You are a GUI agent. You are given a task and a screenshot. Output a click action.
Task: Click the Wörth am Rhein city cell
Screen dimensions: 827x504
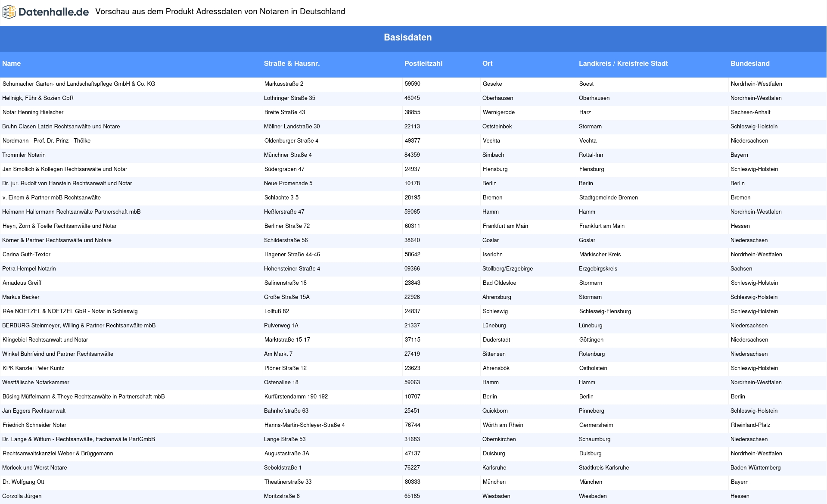pyautogui.click(x=503, y=425)
